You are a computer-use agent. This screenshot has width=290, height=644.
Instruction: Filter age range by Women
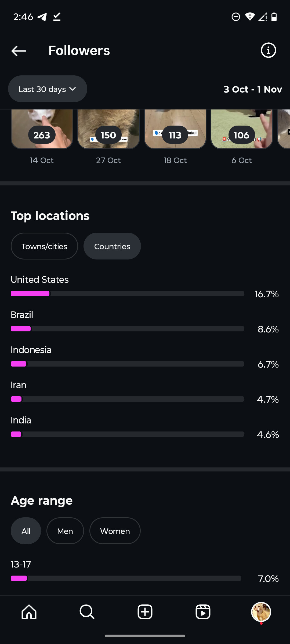click(x=115, y=531)
